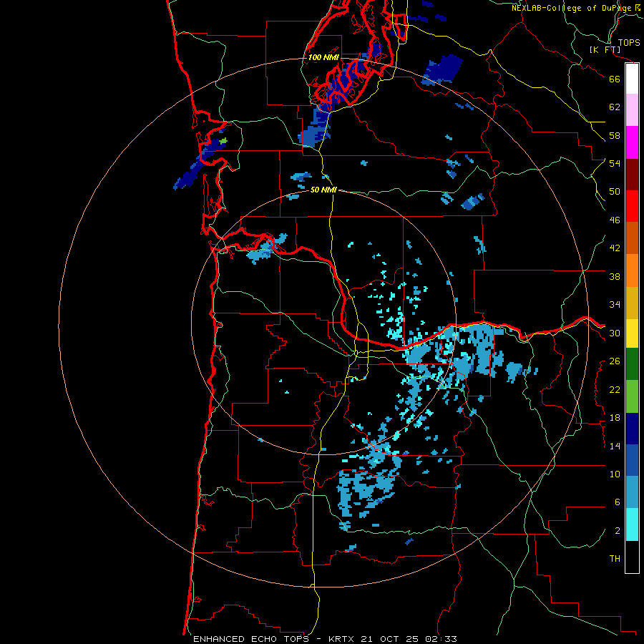
Task: Click the light pink legend swatch
Action: [x=632, y=110]
